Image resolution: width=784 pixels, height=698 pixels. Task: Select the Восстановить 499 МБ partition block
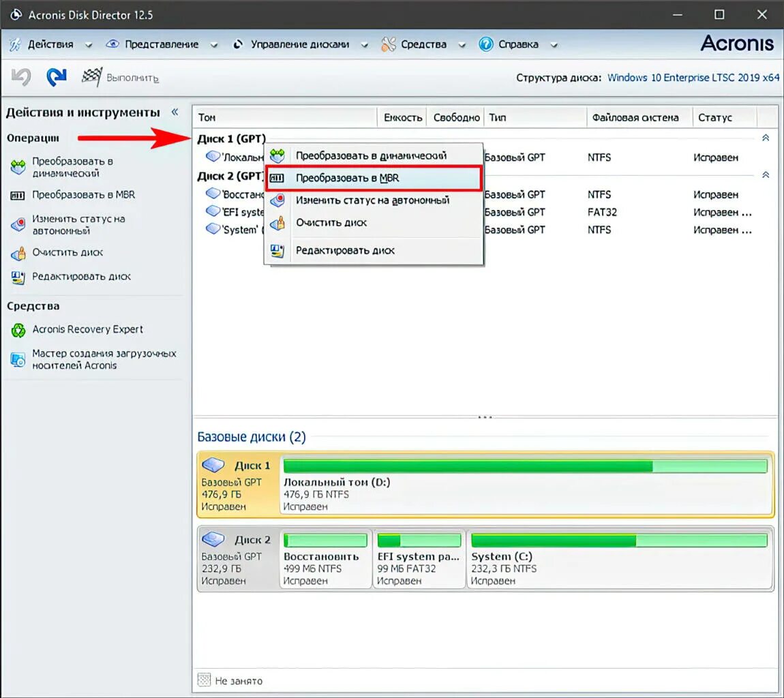pyautogui.click(x=325, y=559)
